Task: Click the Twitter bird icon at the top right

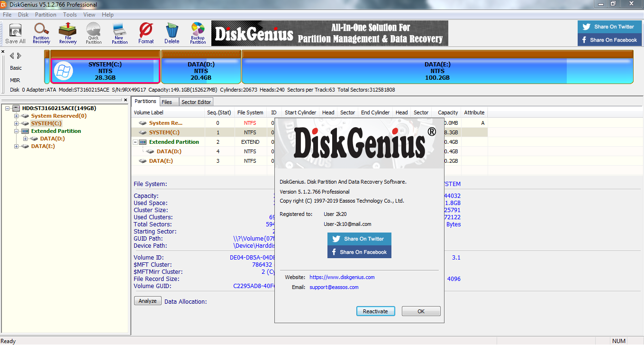Action: pyautogui.click(x=587, y=27)
